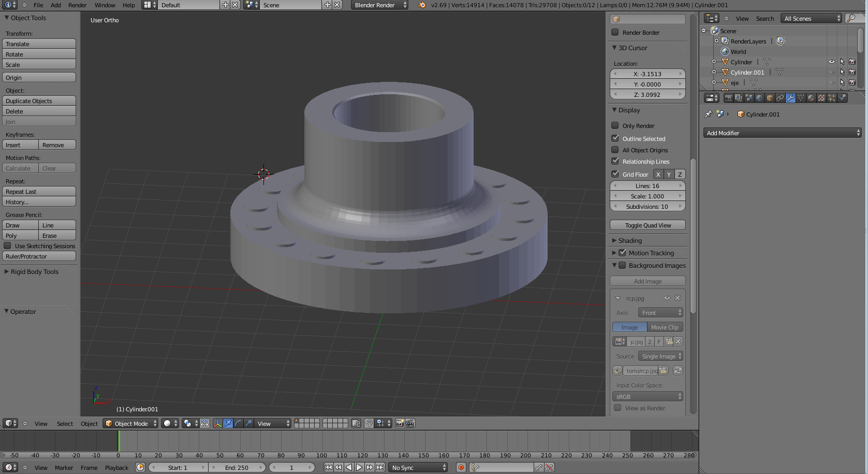Click the OpenGL render image camera icon
Screen dimensions: 868x474
point(400,423)
